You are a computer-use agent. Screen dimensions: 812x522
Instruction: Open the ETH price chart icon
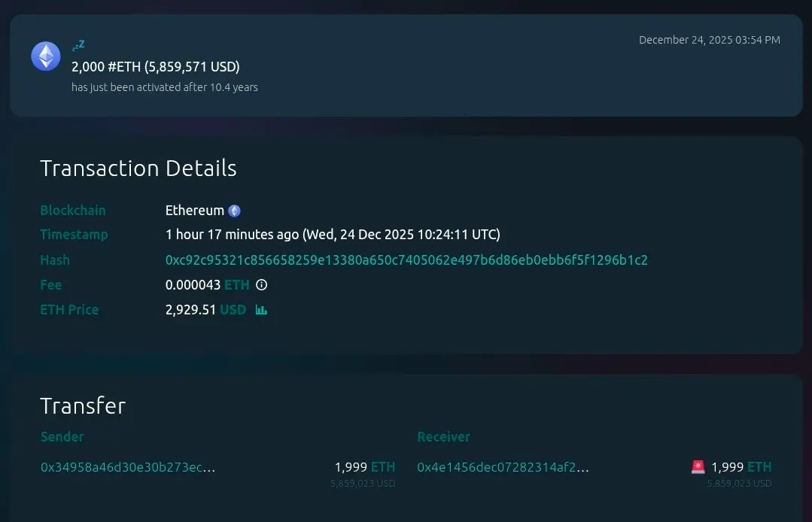coord(262,310)
